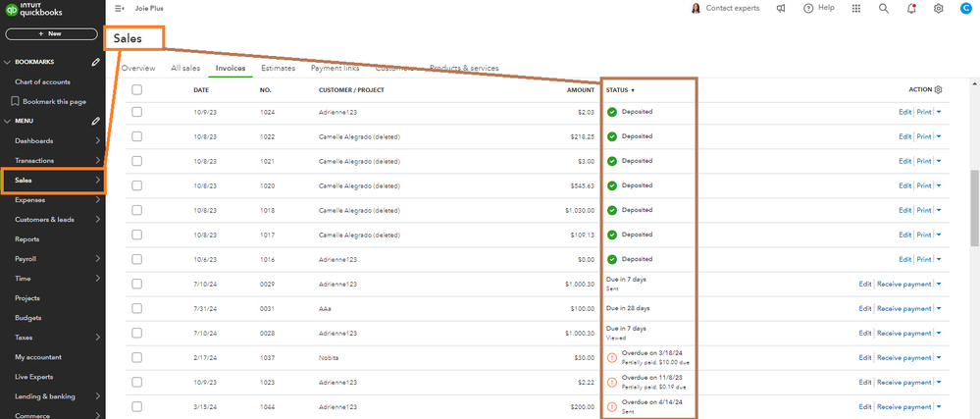This screenshot has width=980, height=419.
Task: Click overdue warning icon for invoice 1023
Action: coord(612,382)
